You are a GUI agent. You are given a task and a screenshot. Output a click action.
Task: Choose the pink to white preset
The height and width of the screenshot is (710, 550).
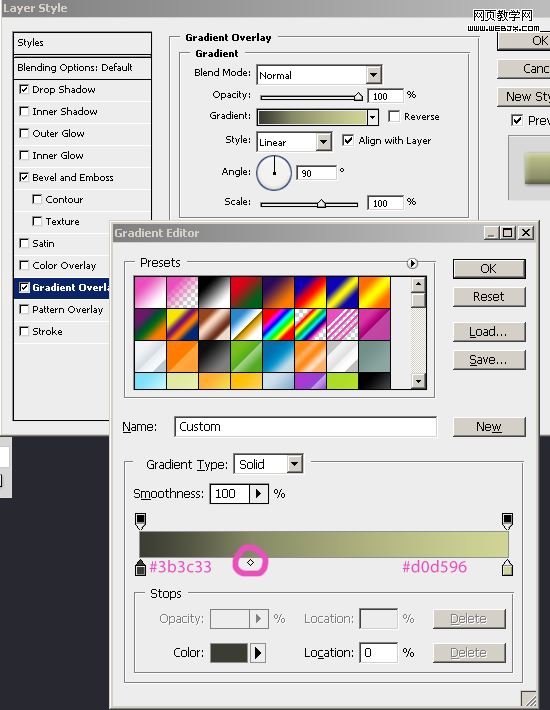click(x=150, y=293)
